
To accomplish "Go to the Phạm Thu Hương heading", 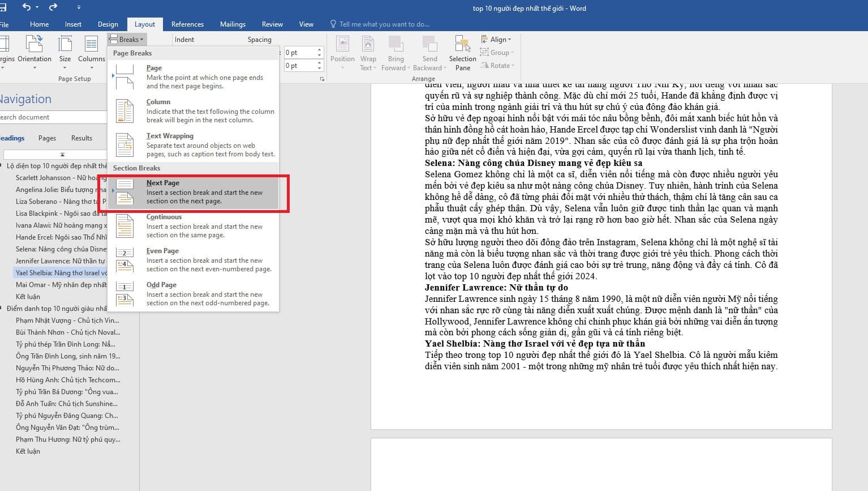I will coord(67,439).
